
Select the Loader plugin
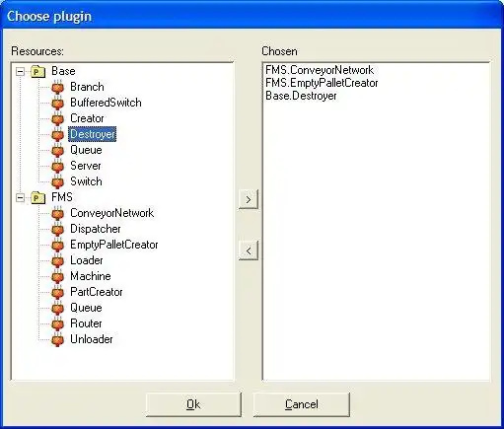point(87,260)
